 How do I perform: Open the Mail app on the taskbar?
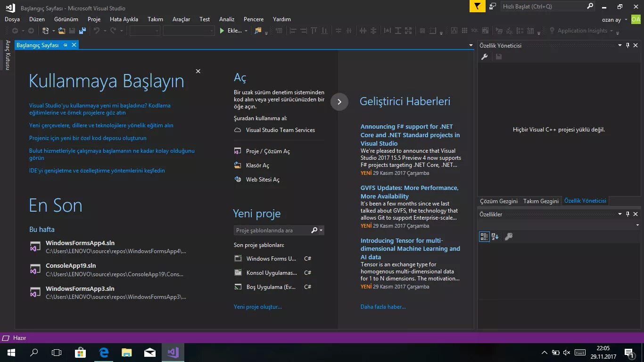(x=150, y=352)
